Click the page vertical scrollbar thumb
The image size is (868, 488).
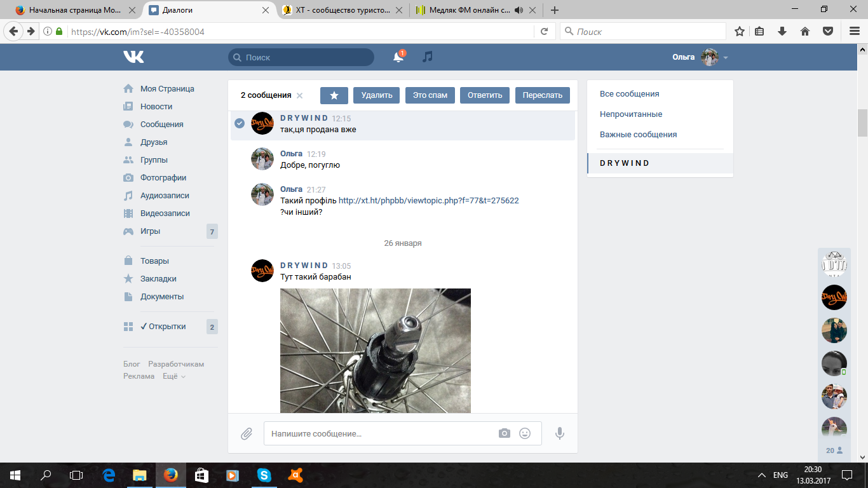click(862, 123)
